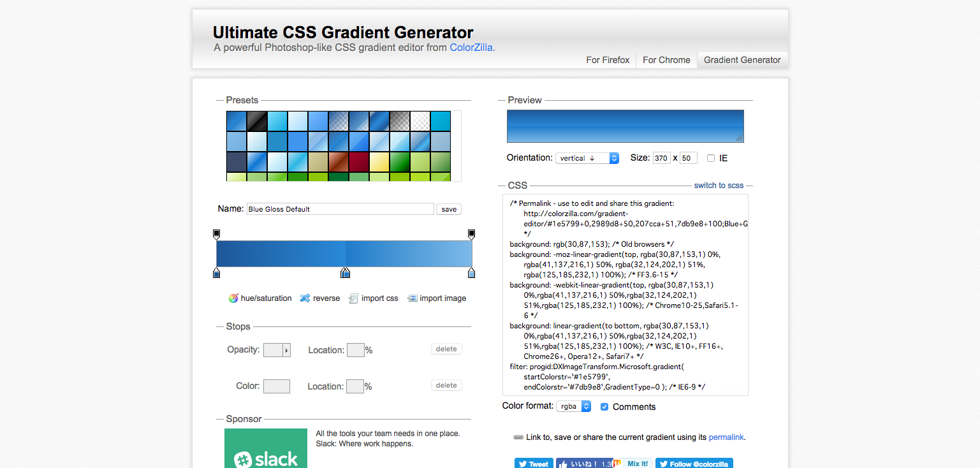Click the Tweet button

pos(534,464)
